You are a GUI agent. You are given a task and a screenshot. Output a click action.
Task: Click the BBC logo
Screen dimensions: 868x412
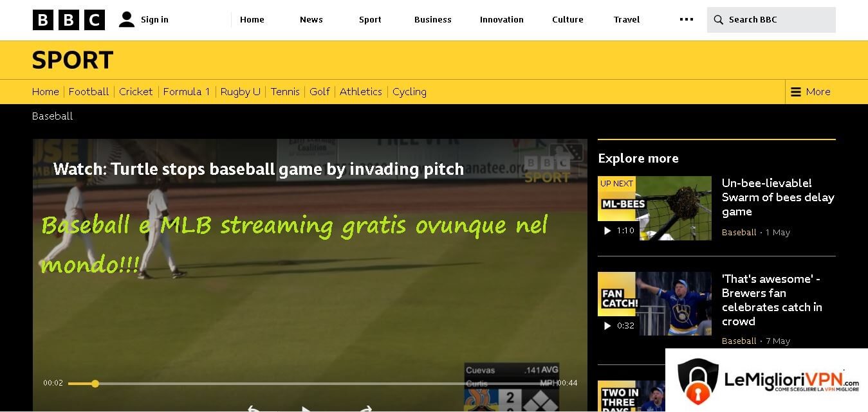69,20
